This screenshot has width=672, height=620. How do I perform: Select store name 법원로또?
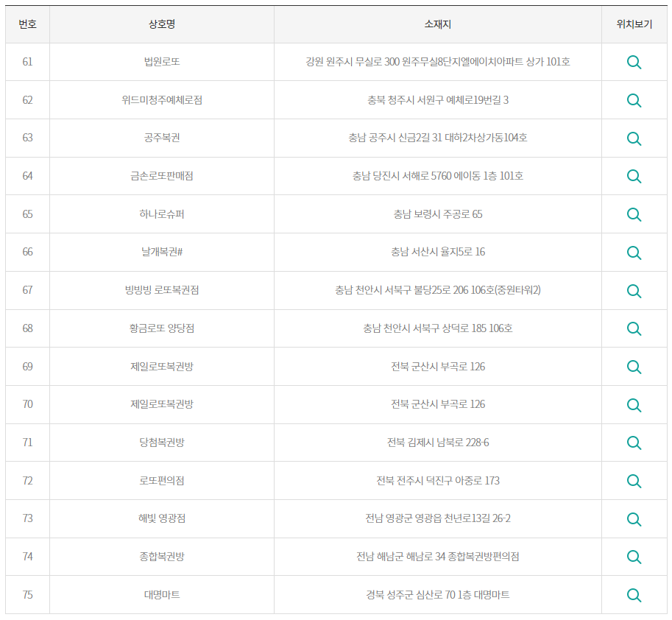pyautogui.click(x=162, y=62)
